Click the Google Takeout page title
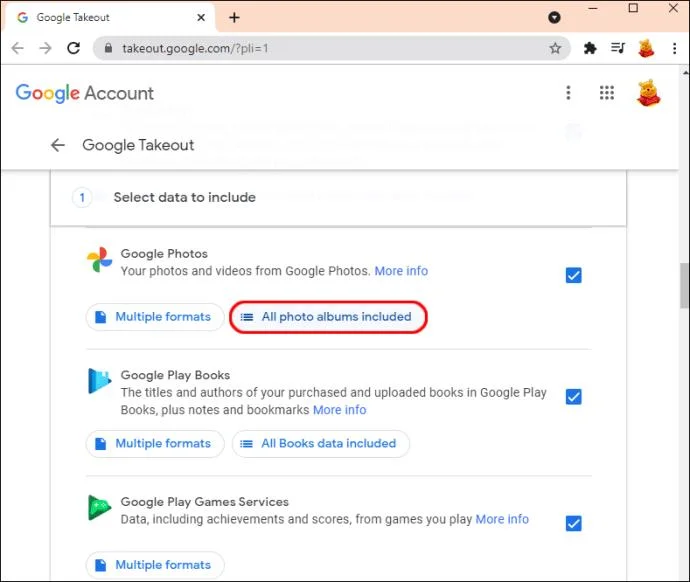 tap(138, 145)
